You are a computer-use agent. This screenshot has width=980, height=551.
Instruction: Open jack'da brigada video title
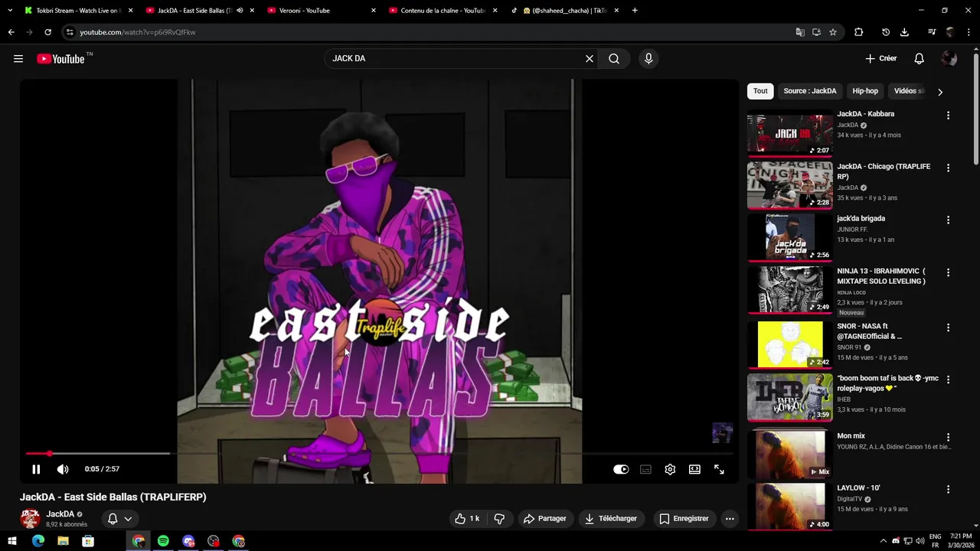point(861,219)
